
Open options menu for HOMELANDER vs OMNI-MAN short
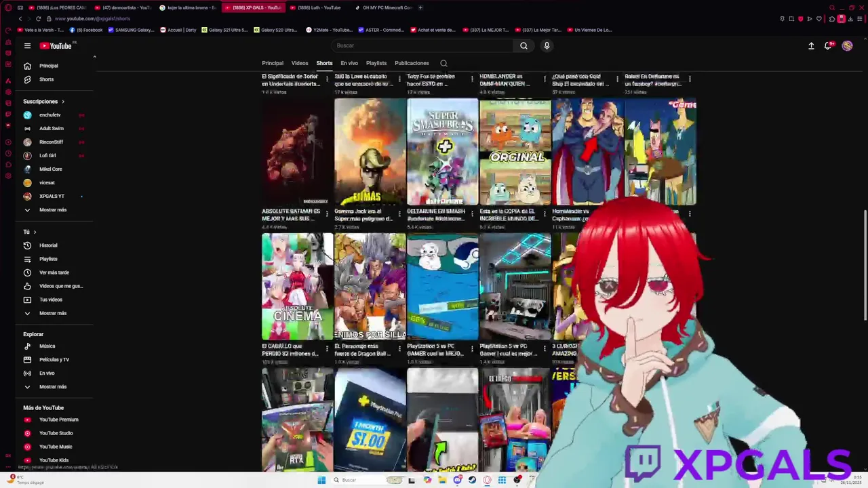point(545,79)
